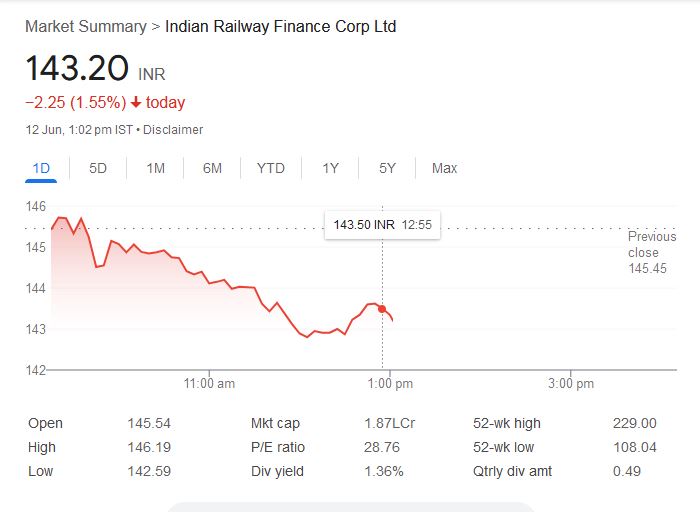Viewport: 700px width, 512px height.
Task: Open the 6M chart view
Action: click(x=212, y=168)
